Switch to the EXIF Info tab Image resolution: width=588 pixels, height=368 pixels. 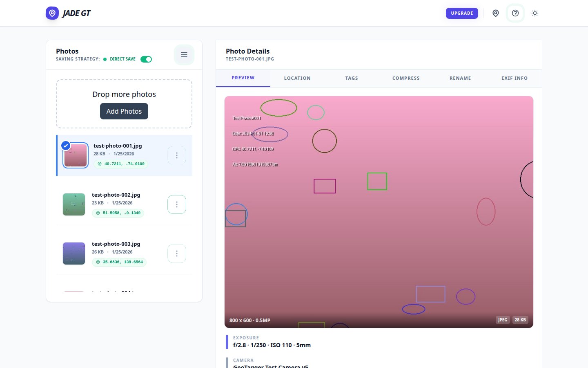coord(514,78)
